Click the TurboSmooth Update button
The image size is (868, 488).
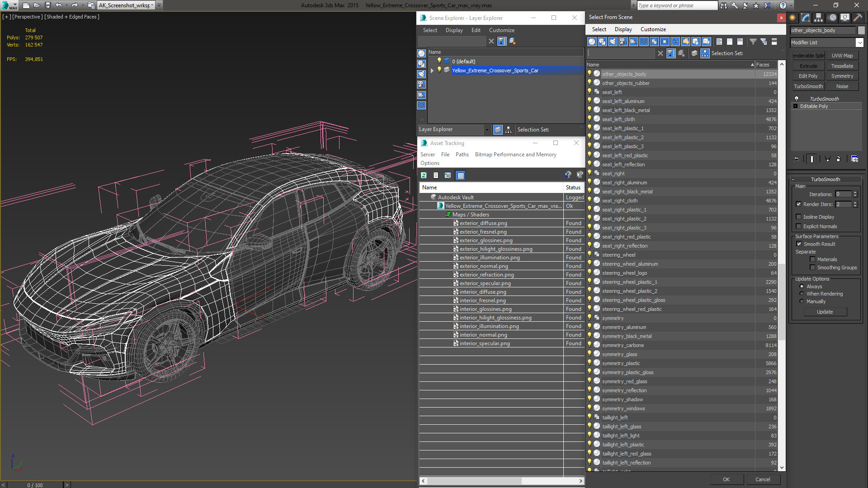click(825, 312)
